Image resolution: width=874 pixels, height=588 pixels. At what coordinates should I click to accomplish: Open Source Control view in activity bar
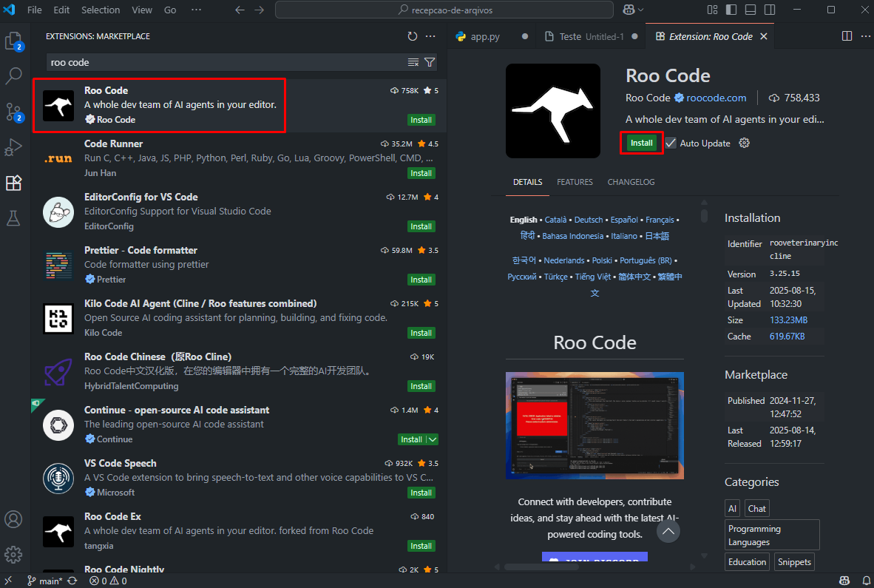[x=14, y=112]
